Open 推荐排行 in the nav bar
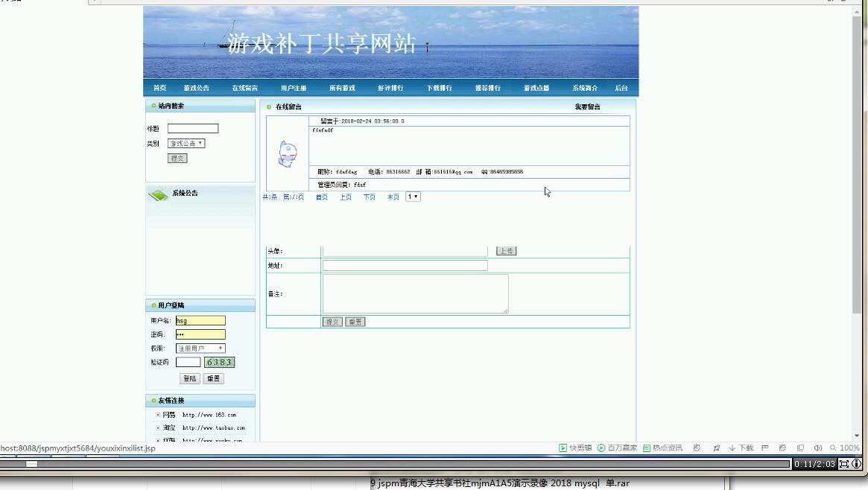 point(488,88)
